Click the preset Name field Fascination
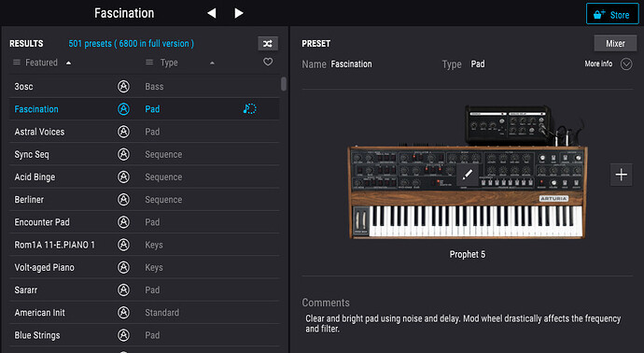Image resolution: width=644 pixels, height=353 pixels. [x=351, y=64]
